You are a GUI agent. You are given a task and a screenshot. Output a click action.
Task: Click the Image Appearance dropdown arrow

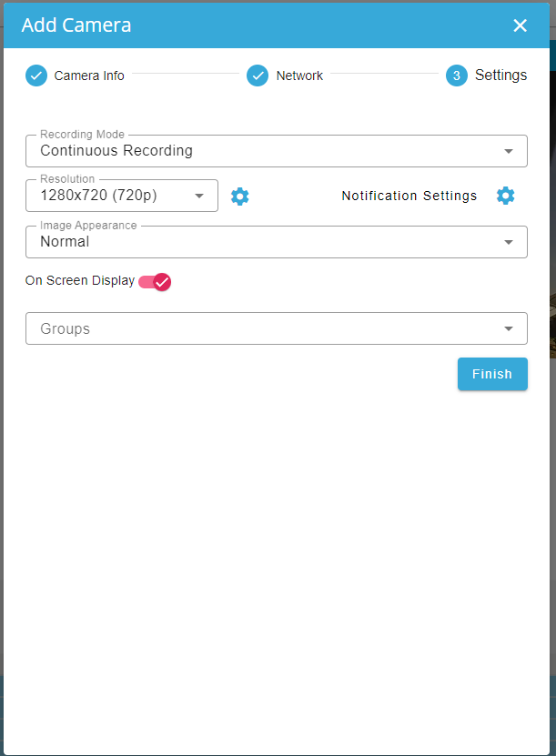coord(509,242)
